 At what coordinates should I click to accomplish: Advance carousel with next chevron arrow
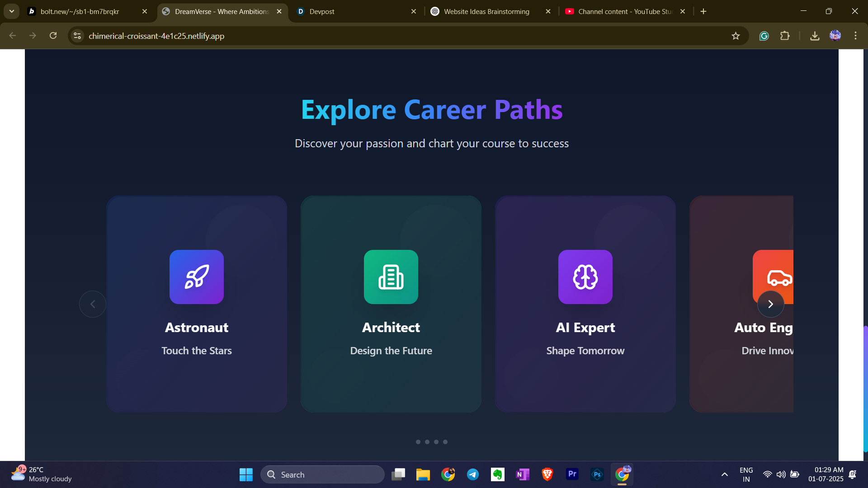tap(771, 304)
